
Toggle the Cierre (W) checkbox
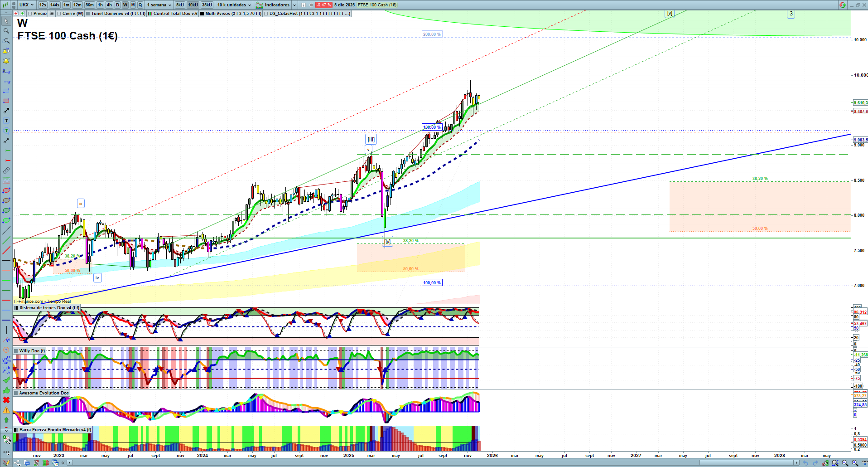(x=59, y=14)
